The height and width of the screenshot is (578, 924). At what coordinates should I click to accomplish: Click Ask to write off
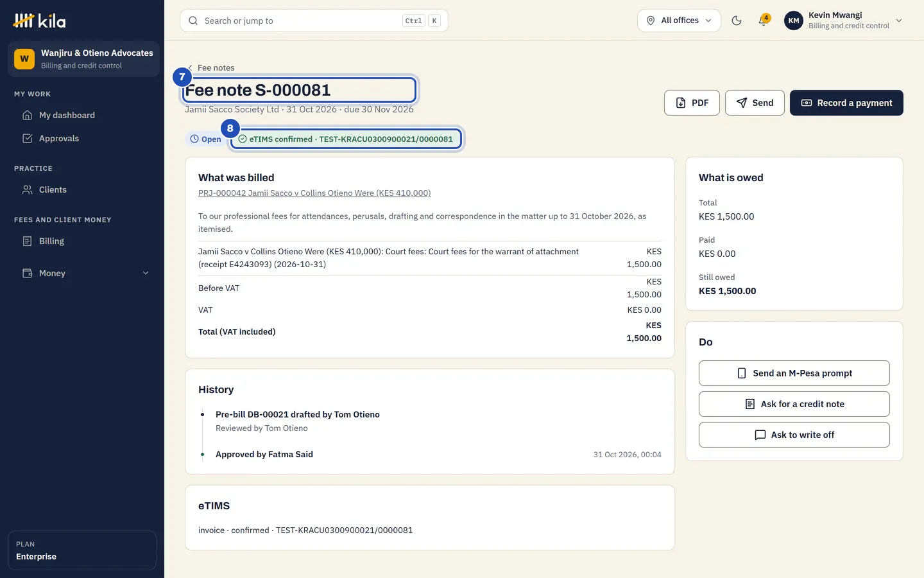(794, 435)
